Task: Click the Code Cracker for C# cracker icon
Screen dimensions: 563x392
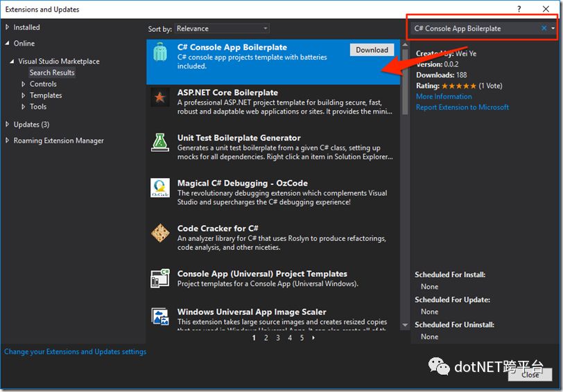Action: pyautogui.click(x=159, y=233)
